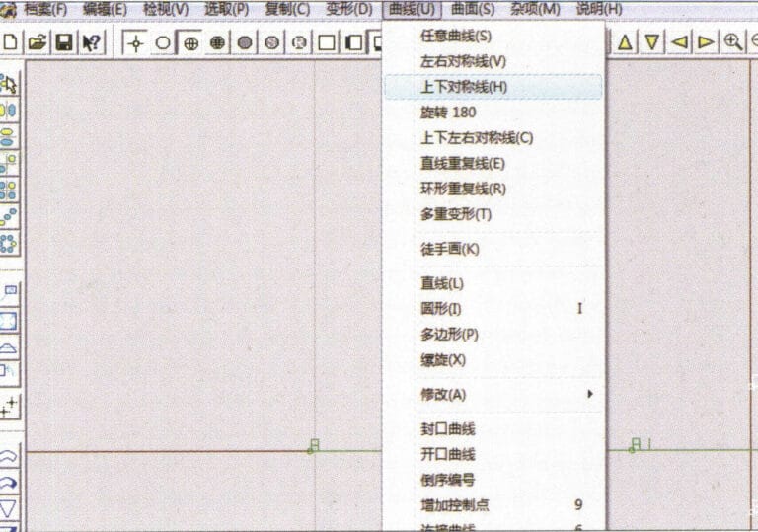
Task: Click the yellow left triangle icon
Action: click(x=679, y=42)
